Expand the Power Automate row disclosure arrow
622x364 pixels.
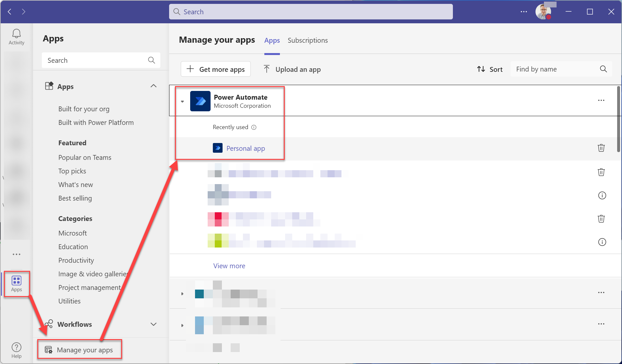pos(182,101)
